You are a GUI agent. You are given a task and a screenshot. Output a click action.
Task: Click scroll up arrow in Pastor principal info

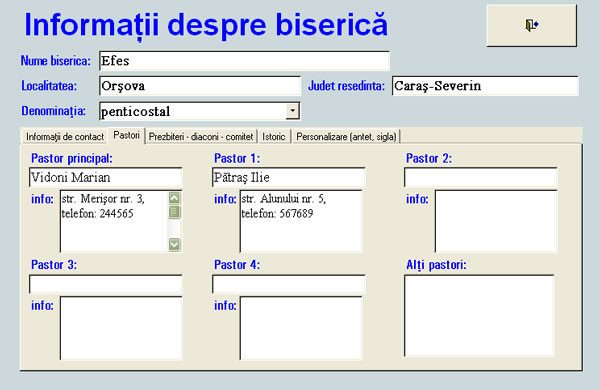click(x=174, y=198)
